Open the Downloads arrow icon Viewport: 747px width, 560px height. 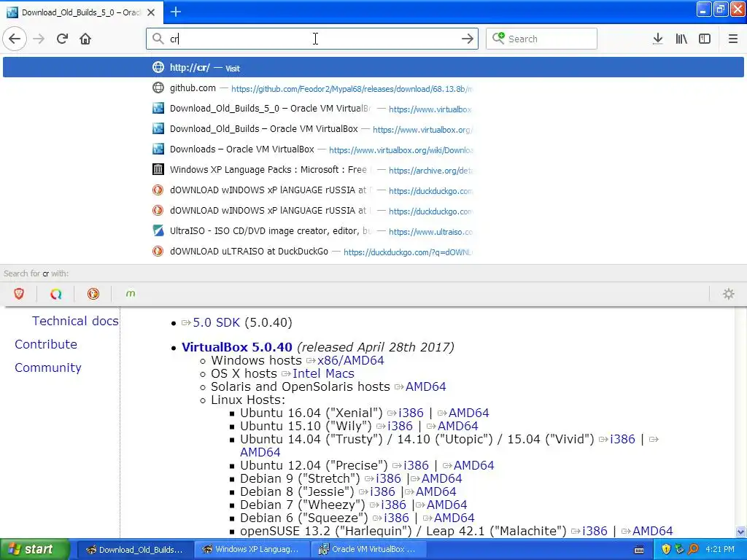(x=657, y=39)
